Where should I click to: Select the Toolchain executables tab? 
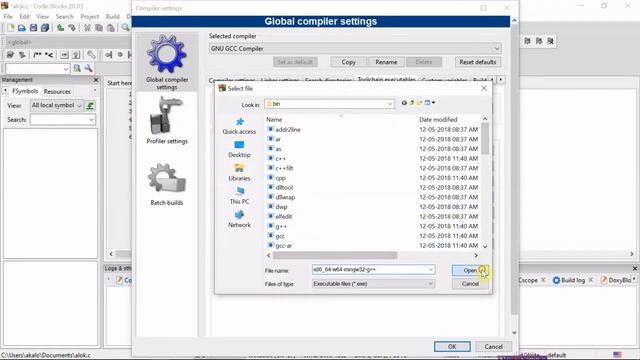[387, 79]
